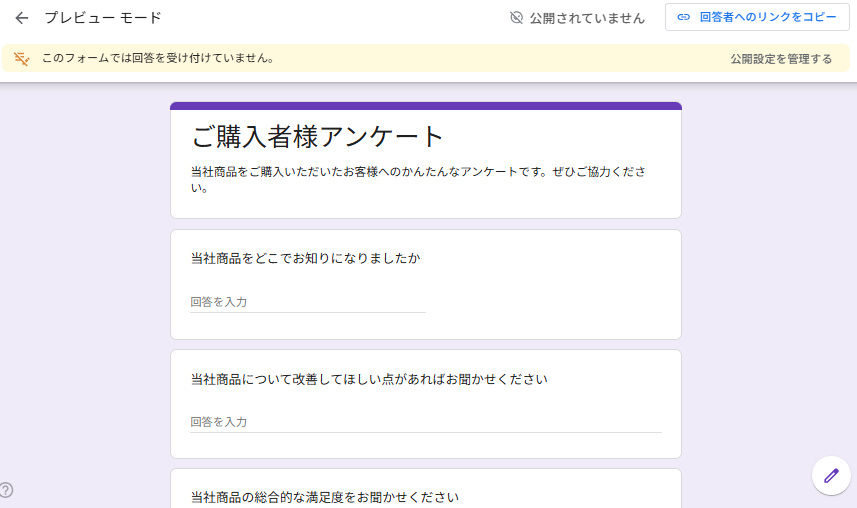Viewport: 857px width, 508px height.
Task: Focus the answer field under どこでお知りになりましたか
Action: (x=308, y=302)
